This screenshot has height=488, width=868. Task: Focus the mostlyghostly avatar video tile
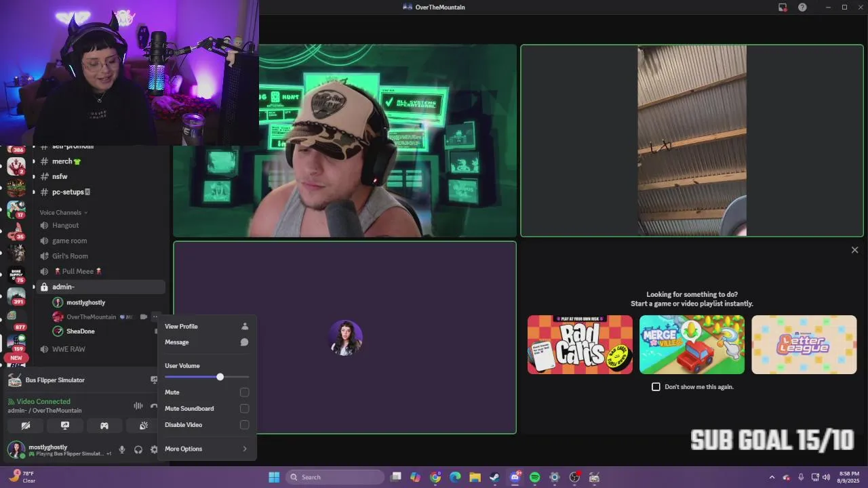[x=345, y=338]
